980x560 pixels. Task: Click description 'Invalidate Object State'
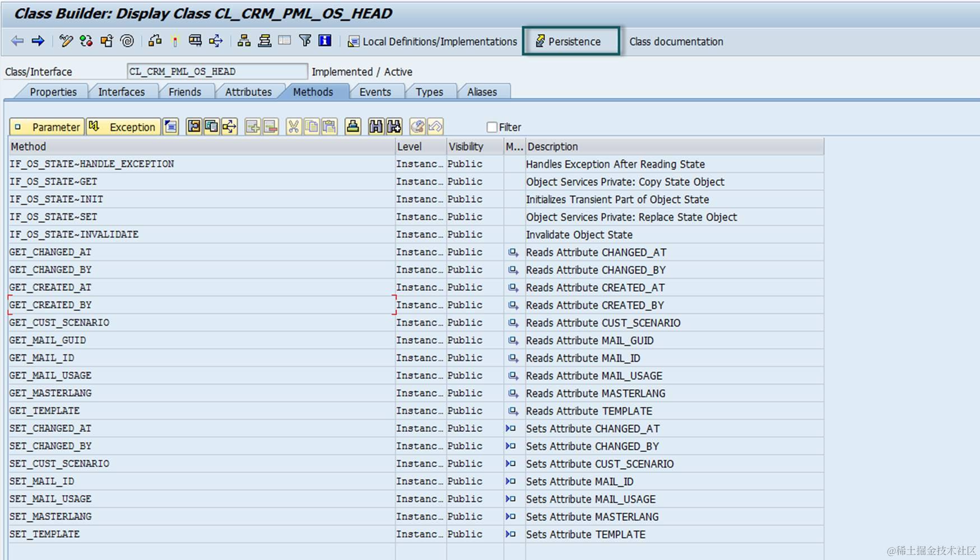(579, 235)
